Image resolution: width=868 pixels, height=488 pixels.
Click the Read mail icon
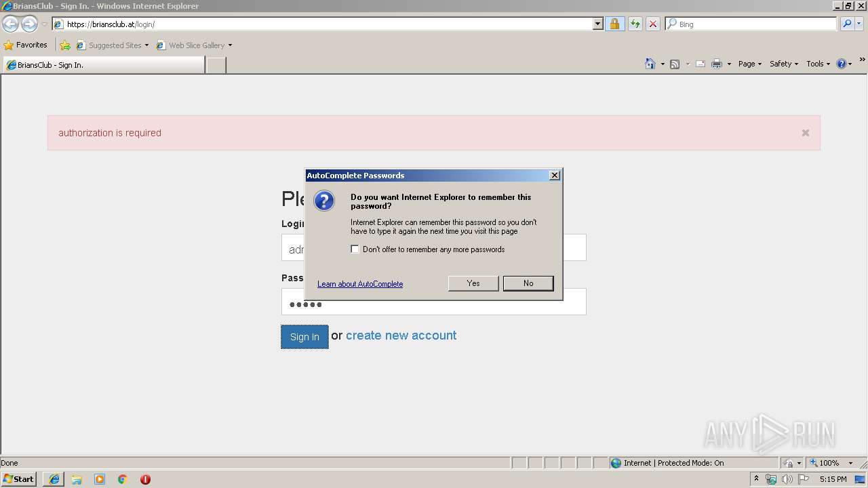[x=701, y=64]
